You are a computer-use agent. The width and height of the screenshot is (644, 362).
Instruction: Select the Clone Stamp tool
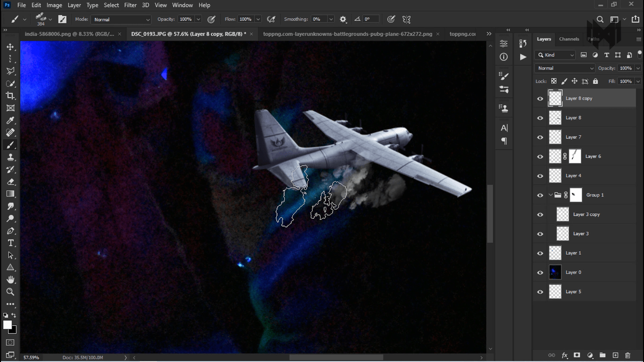(10, 157)
